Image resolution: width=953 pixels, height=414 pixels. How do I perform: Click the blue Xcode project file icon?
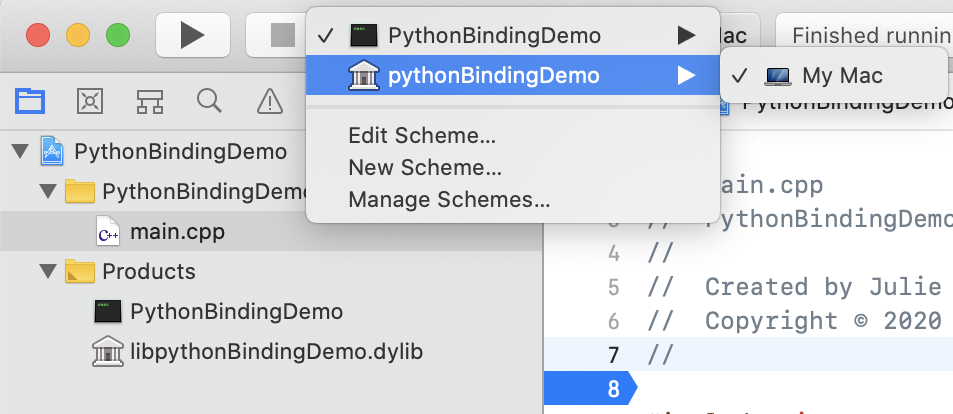(x=52, y=151)
